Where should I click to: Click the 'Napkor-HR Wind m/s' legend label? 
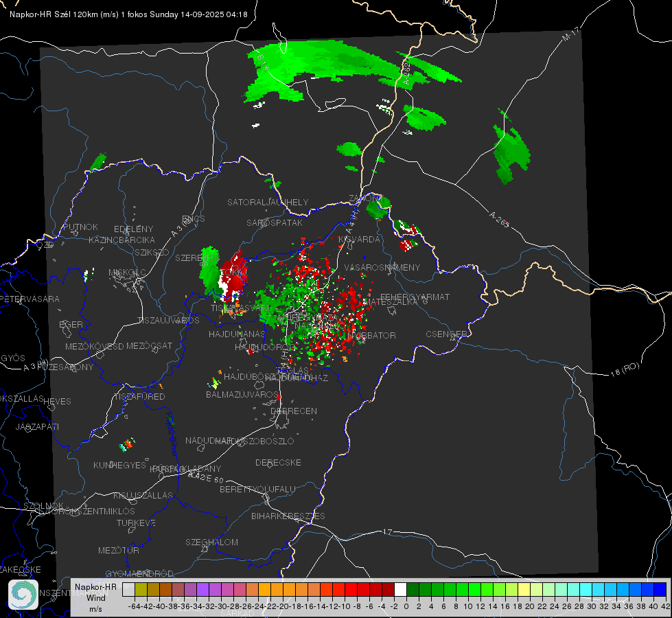pos(95,598)
